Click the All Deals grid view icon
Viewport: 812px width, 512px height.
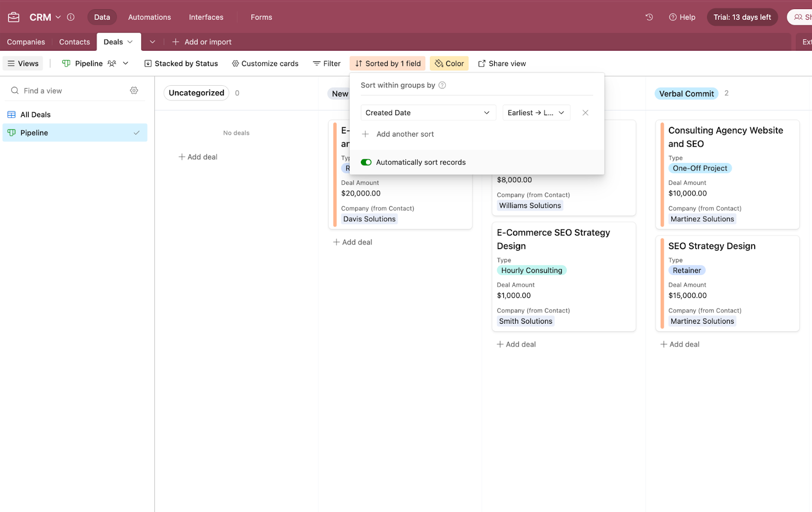tap(12, 115)
